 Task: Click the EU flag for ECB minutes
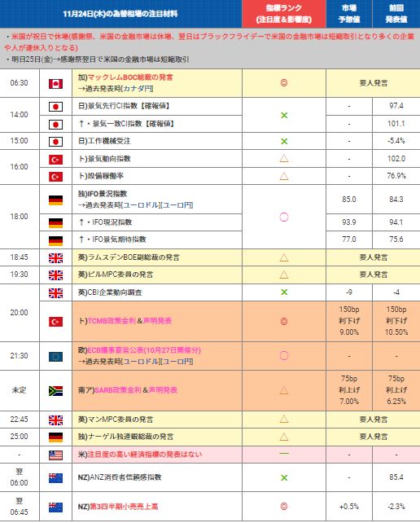[55, 357]
